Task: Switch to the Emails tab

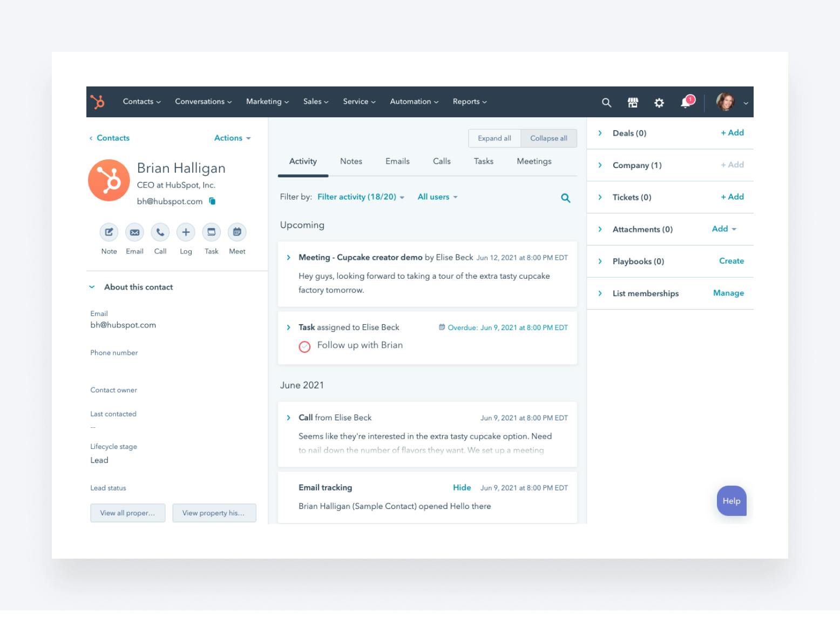Action: click(397, 161)
